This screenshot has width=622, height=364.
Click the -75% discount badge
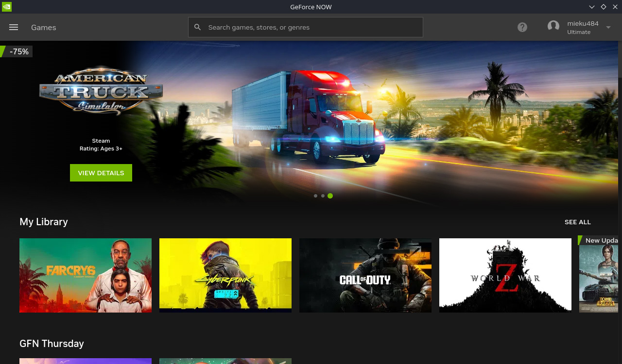point(17,51)
